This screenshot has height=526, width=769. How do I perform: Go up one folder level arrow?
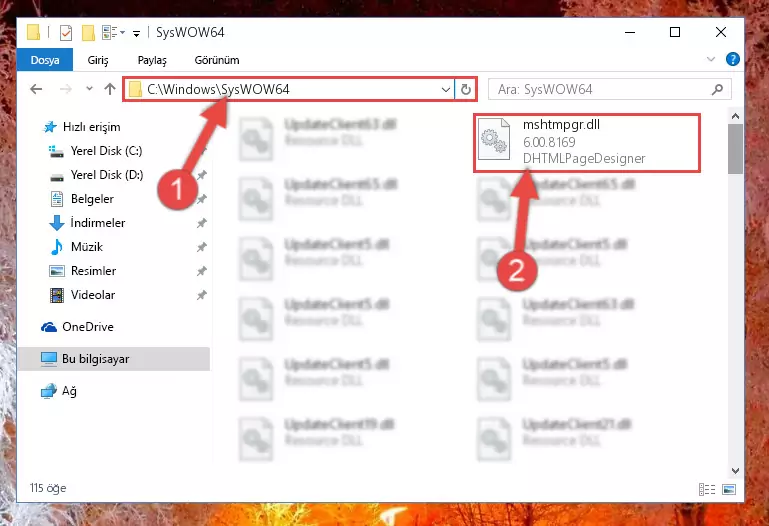110,89
